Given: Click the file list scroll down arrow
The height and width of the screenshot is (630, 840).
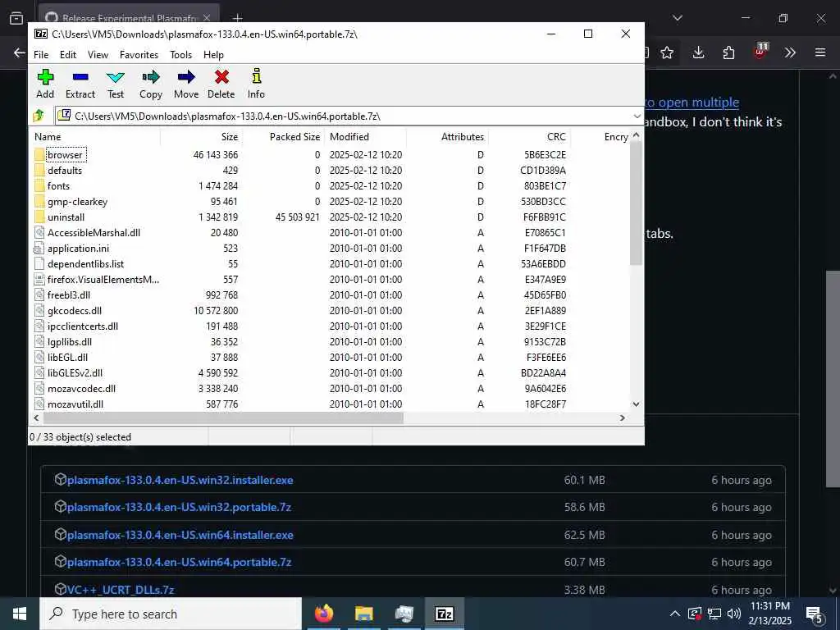Looking at the screenshot, I should 636,404.
